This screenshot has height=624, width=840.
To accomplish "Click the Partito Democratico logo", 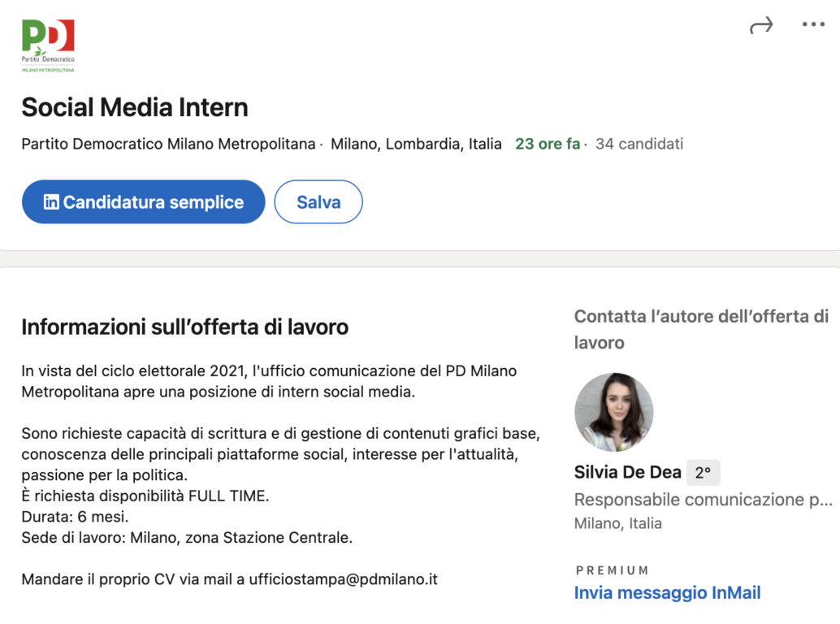I will coord(48,45).
